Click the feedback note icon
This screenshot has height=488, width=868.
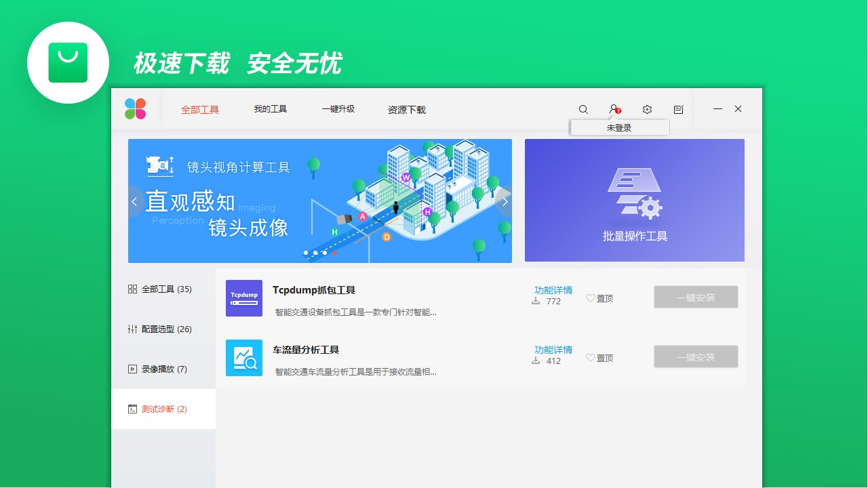(x=678, y=109)
